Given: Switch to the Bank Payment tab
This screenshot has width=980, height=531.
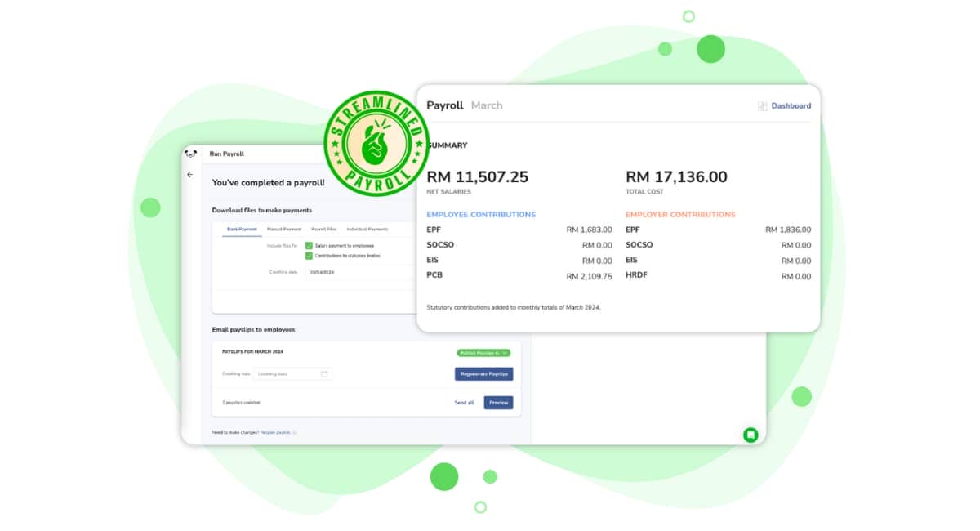Looking at the screenshot, I should tap(242, 229).
